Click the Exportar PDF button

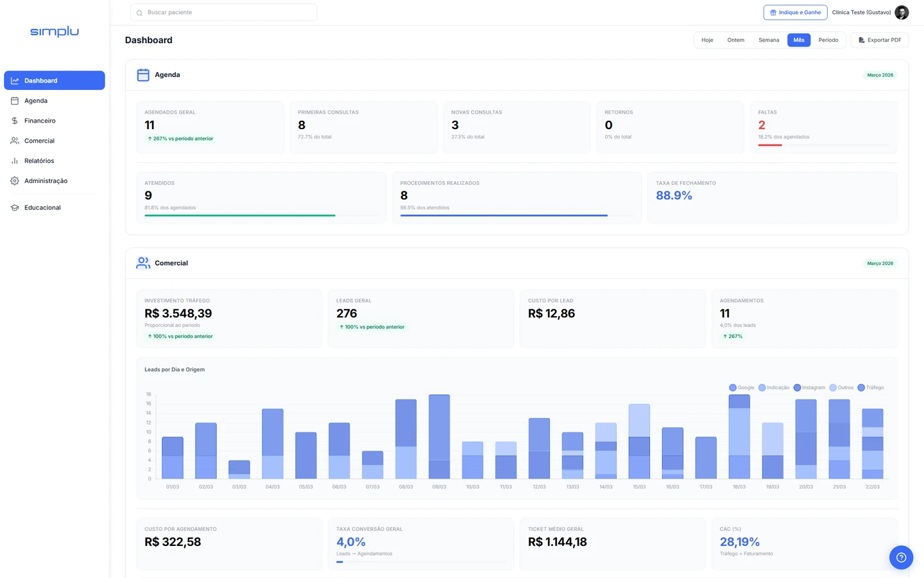pos(879,40)
